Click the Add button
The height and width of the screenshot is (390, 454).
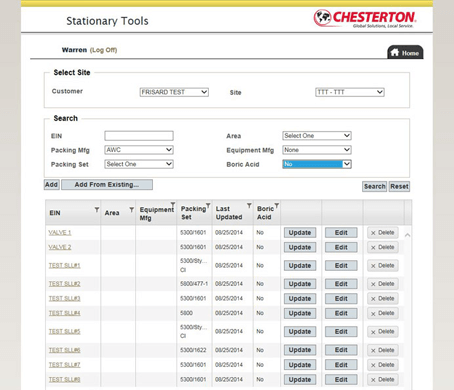pyautogui.click(x=52, y=185)
